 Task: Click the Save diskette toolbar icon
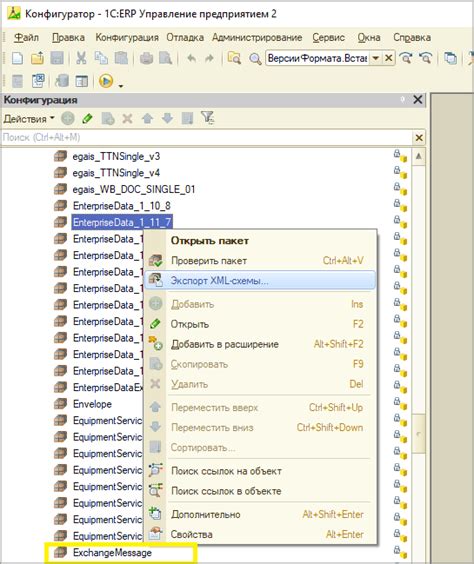(x=57, y=58)
